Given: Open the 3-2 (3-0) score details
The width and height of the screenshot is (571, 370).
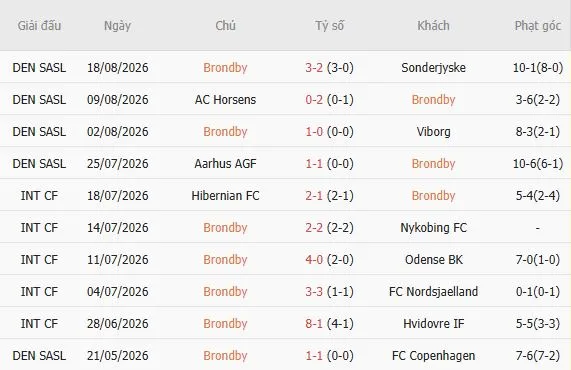Looking at the screenshot, I should (330, 67).
